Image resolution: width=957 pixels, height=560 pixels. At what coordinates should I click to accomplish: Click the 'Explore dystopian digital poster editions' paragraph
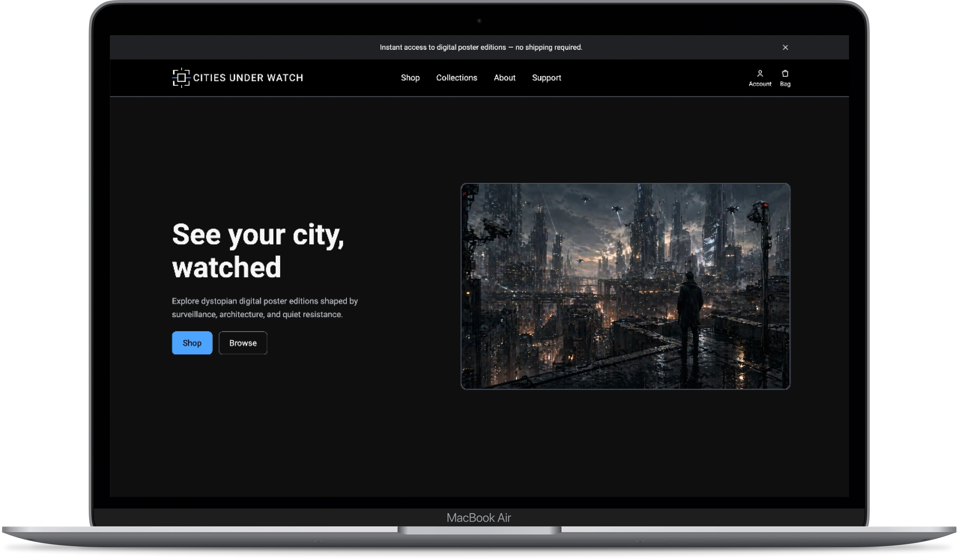point(265,308)
